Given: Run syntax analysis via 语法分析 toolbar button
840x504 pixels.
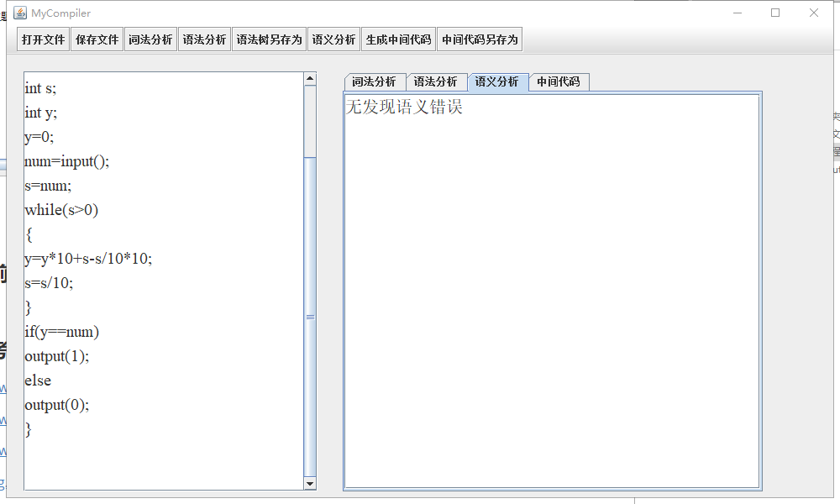Looking at the screenshot, I should 203,39.
